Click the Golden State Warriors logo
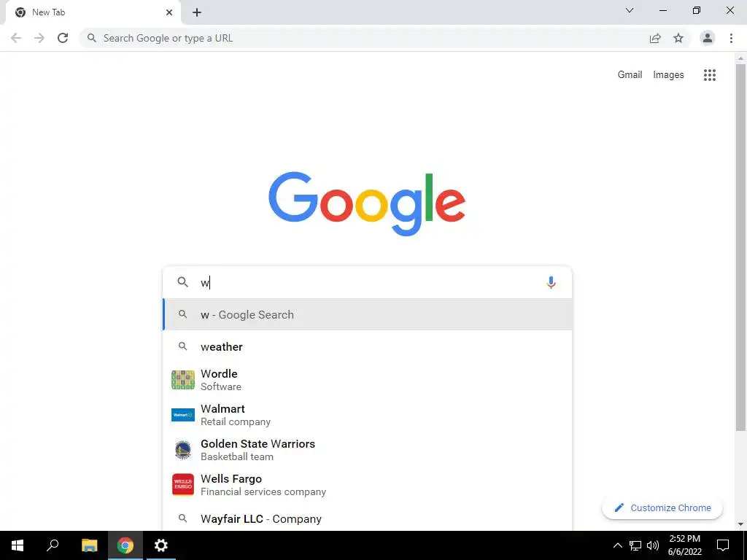Viewport: 747px width, 560px height. click(183, 449)
